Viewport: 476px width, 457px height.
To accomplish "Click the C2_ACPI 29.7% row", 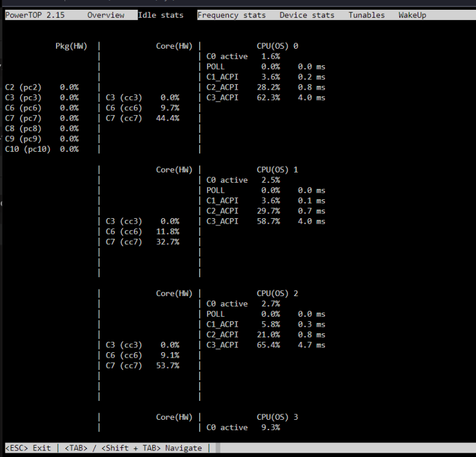I will point(265,211).
